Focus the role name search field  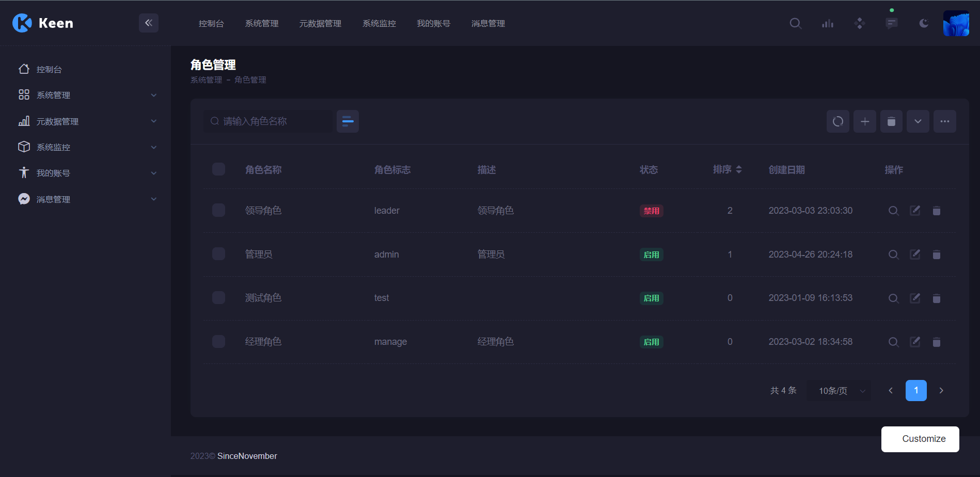point(274,121)
